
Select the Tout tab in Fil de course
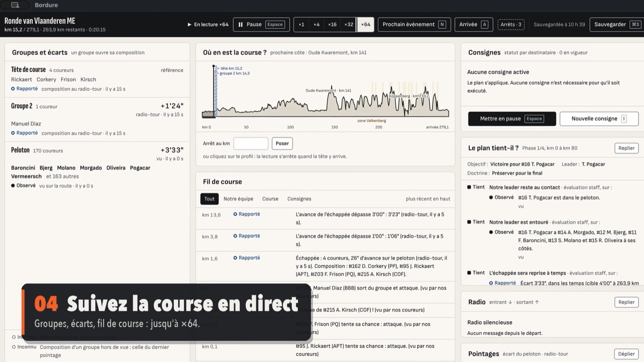point(209,199)
